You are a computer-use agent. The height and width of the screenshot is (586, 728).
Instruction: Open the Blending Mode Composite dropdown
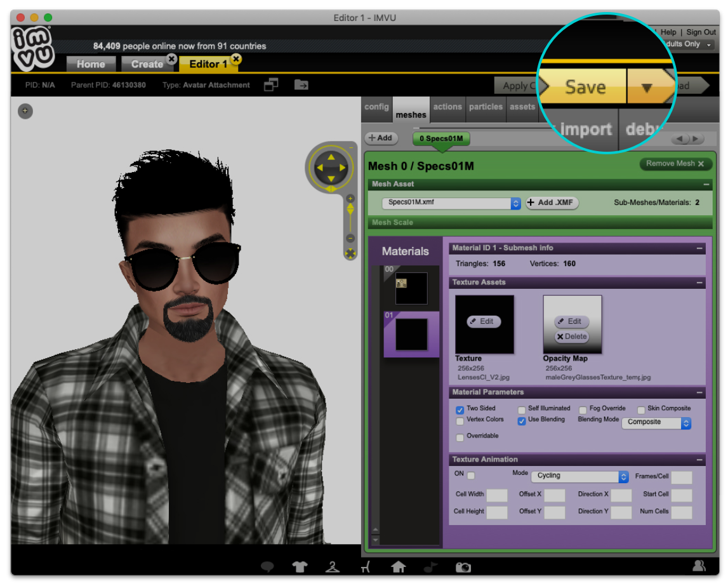[x=656, y=423]
